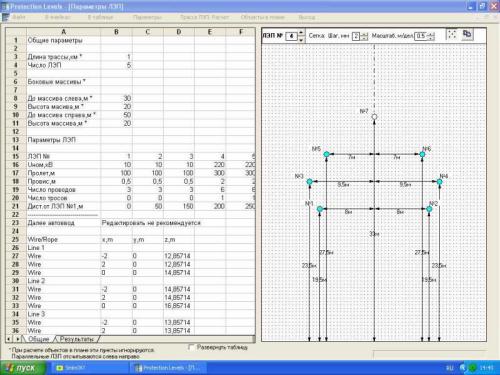Increase the Масштаб scale spinner
This screenshot has width=500, height=375.
(x=432, y=34)
